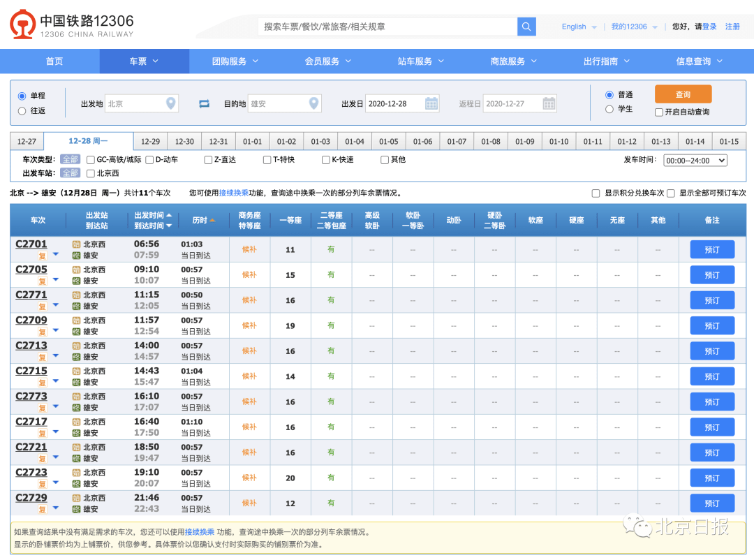Switch to the 12-29 date tab
Viewport: 754px width, 560px height.
[151, 141]
